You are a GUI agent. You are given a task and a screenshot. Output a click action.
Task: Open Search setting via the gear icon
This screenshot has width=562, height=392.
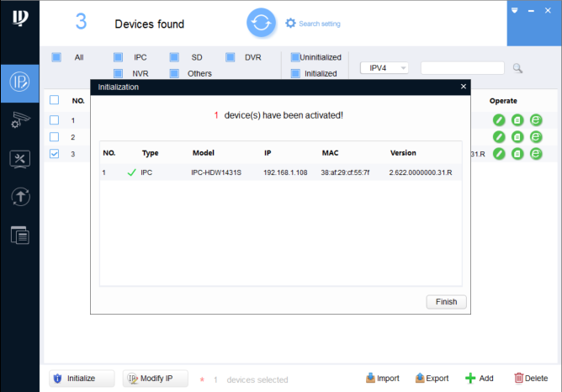click(x=290, y=24)
